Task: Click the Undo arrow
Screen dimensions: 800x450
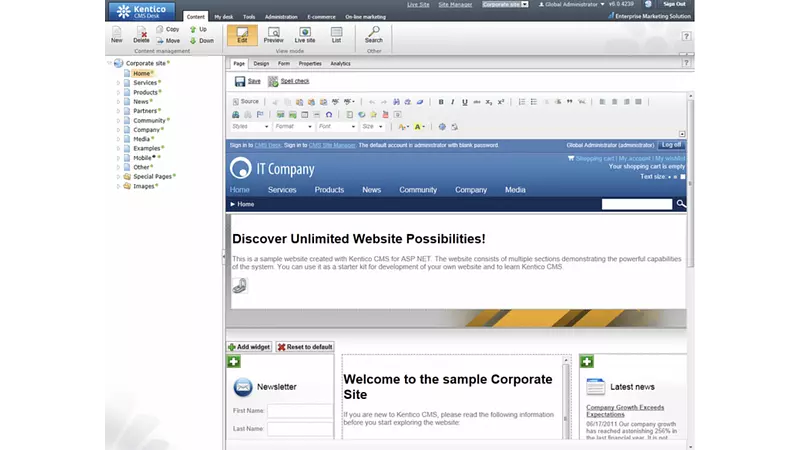Action: [x=372, y=102]
